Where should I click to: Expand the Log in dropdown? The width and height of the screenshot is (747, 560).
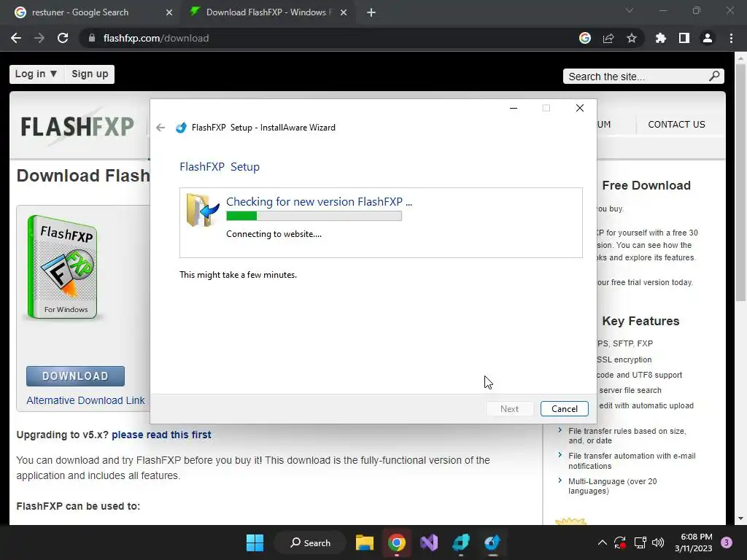36,74
